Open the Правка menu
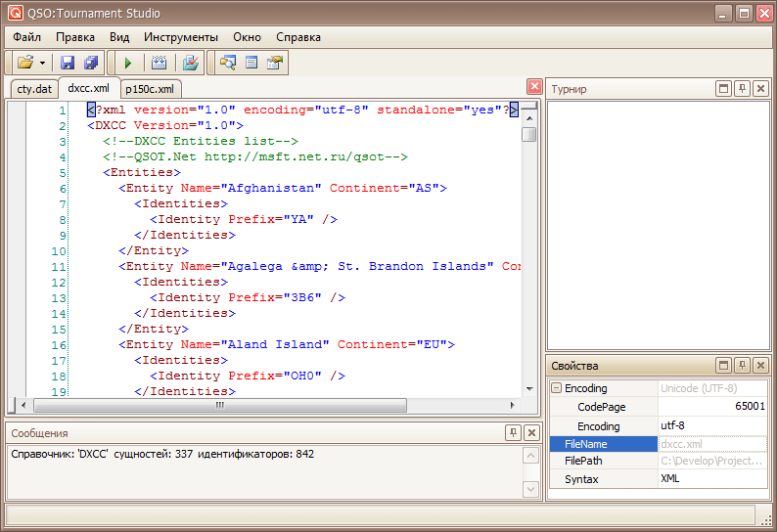This screenshot has width=777, height=532. click(75, 37)
